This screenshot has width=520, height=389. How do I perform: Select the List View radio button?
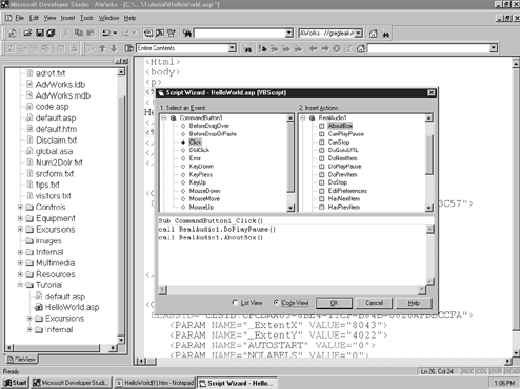(x=236, y=302)
